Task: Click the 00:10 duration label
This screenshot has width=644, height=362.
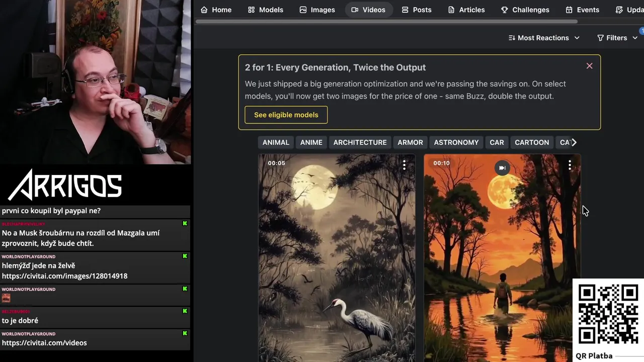Action: click(x=441, y=163)
